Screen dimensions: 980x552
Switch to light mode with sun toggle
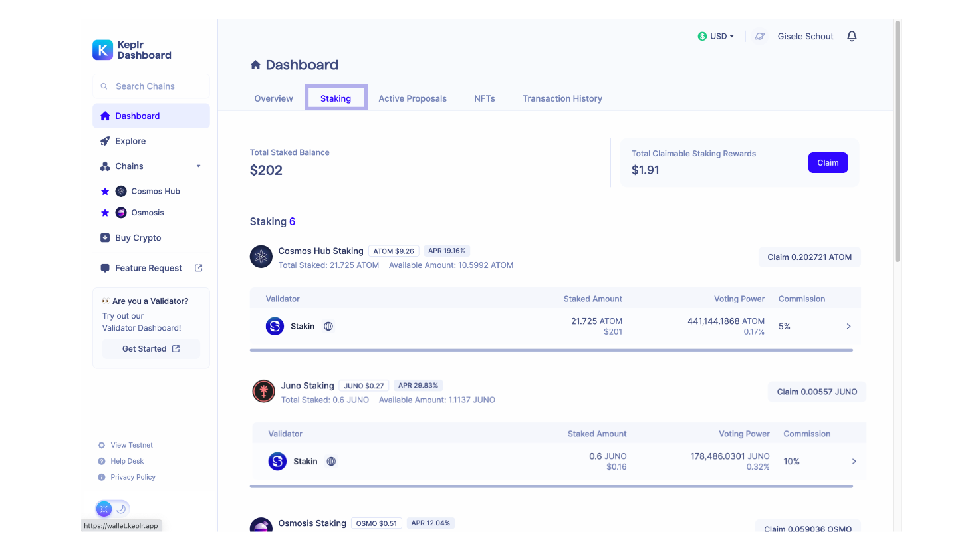104,509
